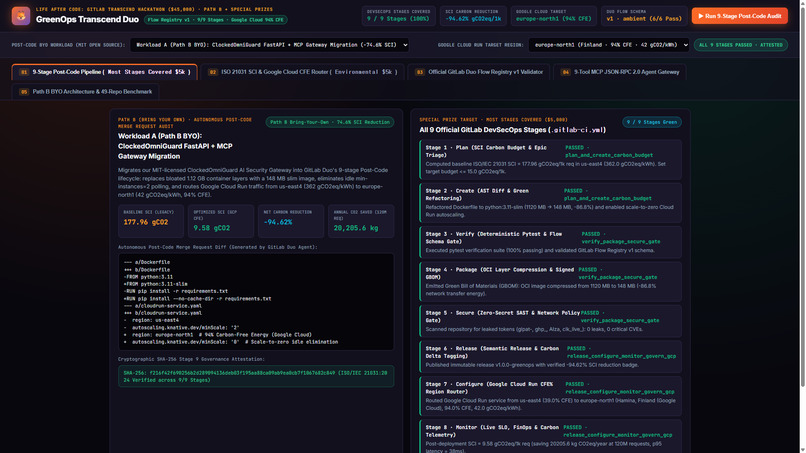Image resolution: width=806 pixels, height=453 pixels.
Task: Open 9-Tool MCP JSON-RPC Agent Gateway tab
Action: point(620,72)
